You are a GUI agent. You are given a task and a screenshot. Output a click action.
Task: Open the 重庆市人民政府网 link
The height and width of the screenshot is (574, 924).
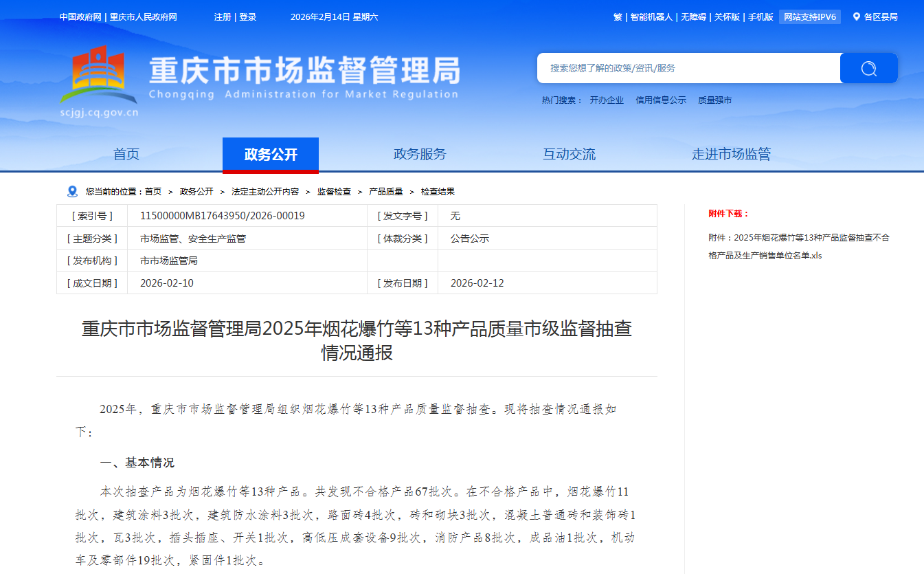pos(144,17)
